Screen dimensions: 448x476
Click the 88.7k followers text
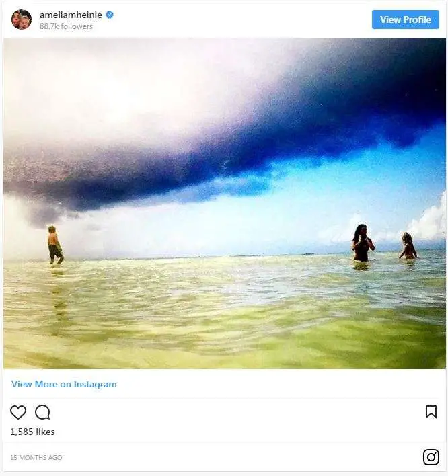[66, 26]
